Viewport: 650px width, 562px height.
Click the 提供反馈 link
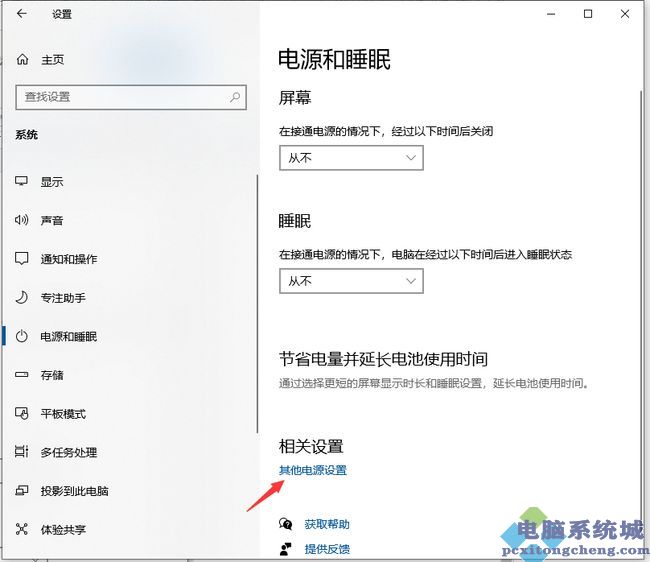click(327, 550)
